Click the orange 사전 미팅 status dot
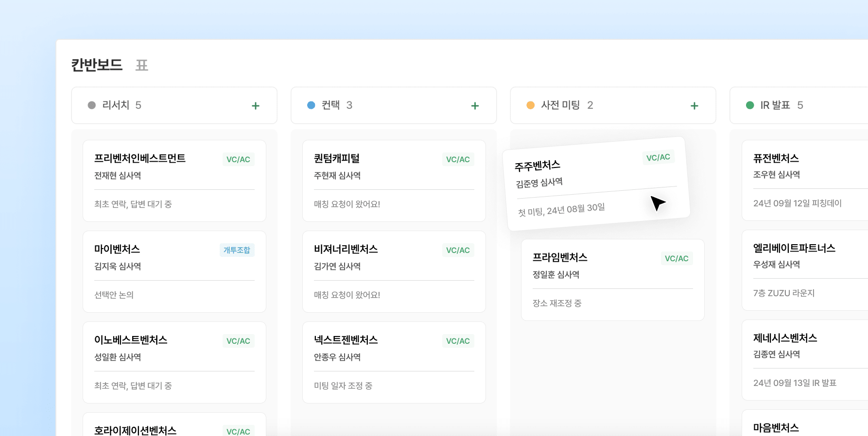This screenshot has width=868, height=436. (x=531, y=105)
